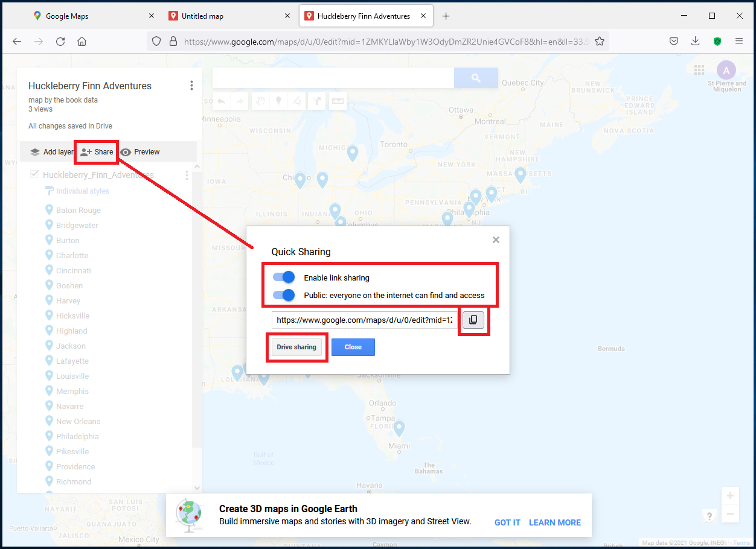The height and width of the screenshot is (549, 756).
Task: Select Richmond in the layer list
Action: [74, 481]
